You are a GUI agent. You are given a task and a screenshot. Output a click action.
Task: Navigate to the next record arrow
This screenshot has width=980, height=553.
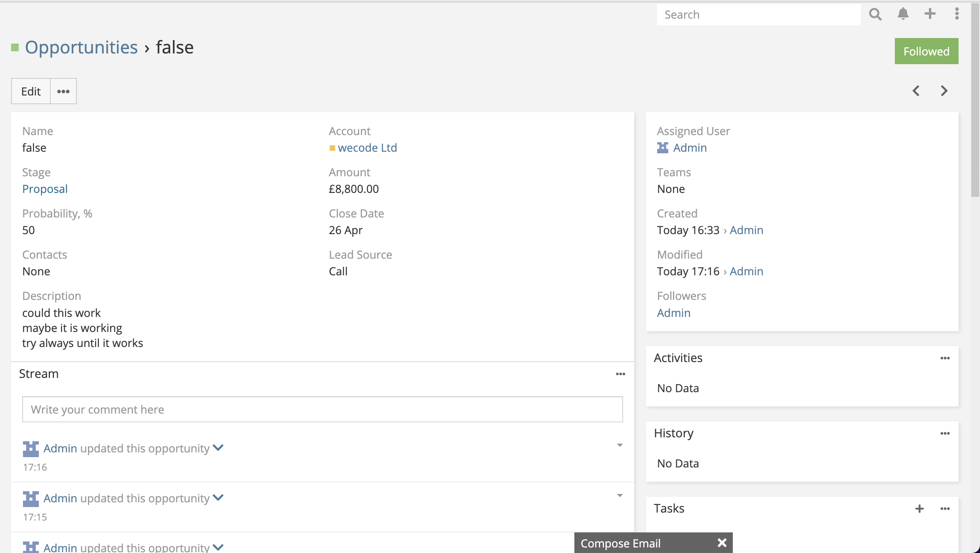coord(944,91)
